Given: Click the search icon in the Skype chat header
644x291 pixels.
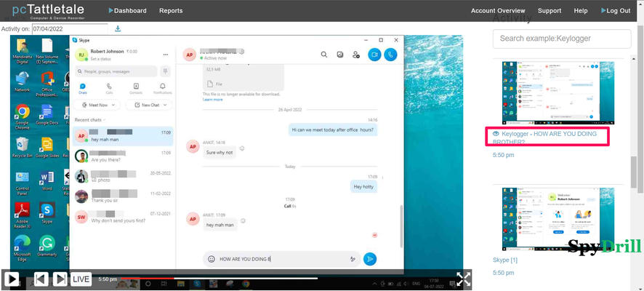Looking at the screenshot, I should (x=324, y=55).
